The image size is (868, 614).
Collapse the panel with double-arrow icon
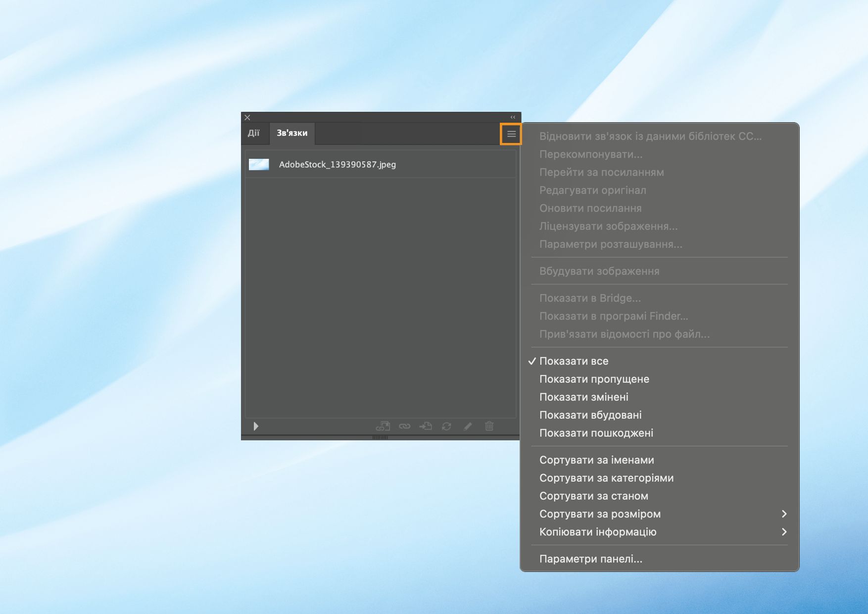pos(513,117)
